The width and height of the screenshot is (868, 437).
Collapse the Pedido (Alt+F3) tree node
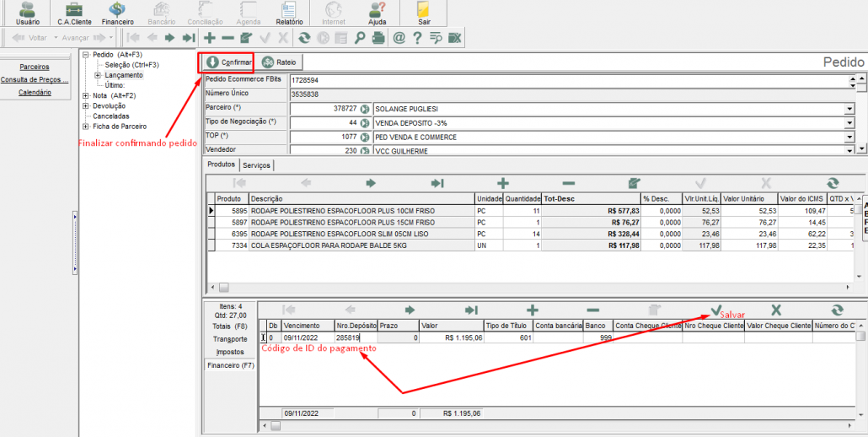(86, 55)
